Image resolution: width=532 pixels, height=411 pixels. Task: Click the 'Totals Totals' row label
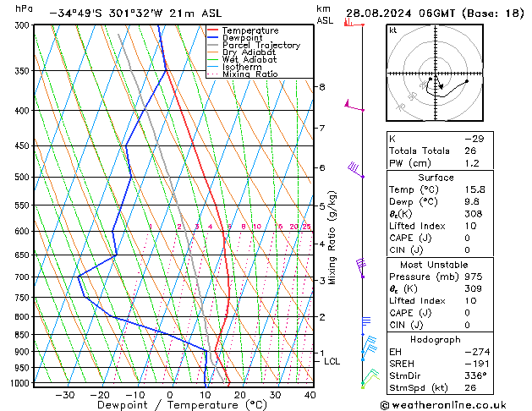(x=420, y=151)
